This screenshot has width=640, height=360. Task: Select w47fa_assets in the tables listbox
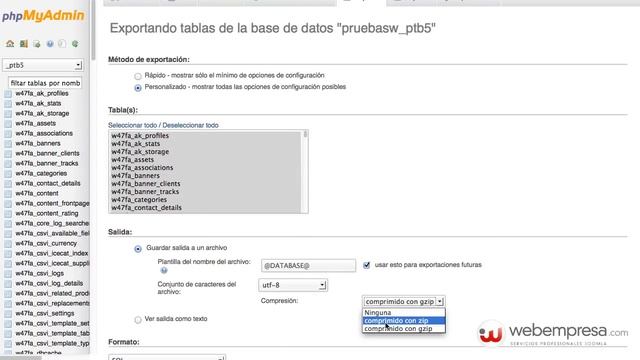tap(205, 160)
